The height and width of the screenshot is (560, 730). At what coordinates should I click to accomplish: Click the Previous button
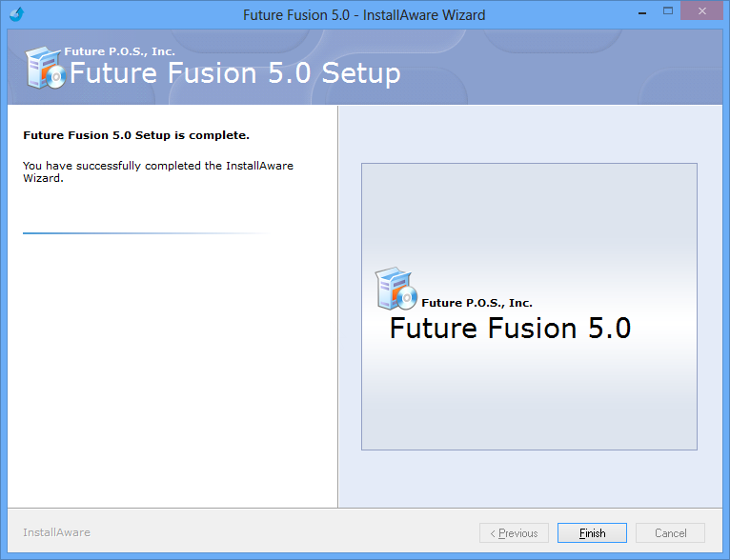coord(514,532)
